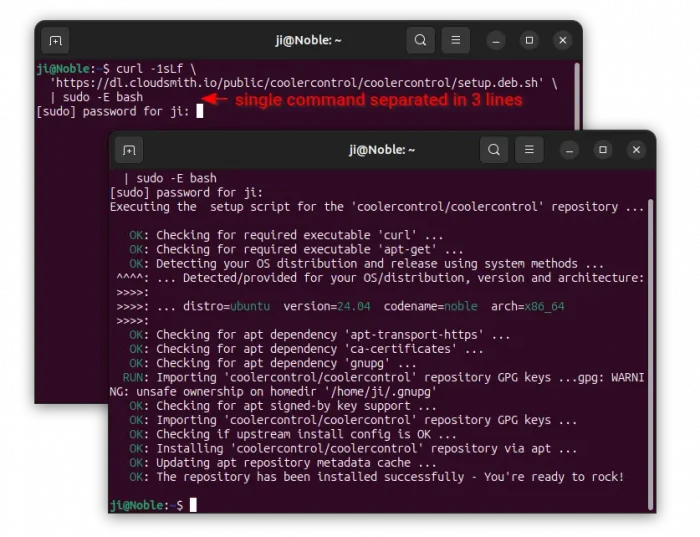Click the '| sudo -E bash' line in front terminal
Screen dimensions: 700x537
[170, 179]
